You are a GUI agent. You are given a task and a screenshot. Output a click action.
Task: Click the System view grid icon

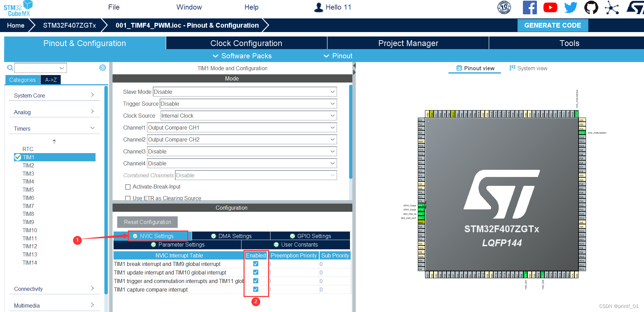tap(512, 68)
